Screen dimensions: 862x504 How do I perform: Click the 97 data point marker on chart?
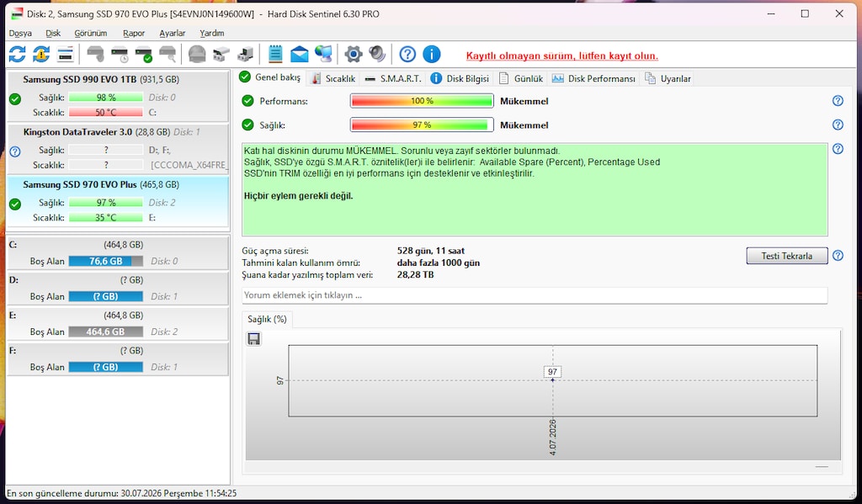(552, 379)
